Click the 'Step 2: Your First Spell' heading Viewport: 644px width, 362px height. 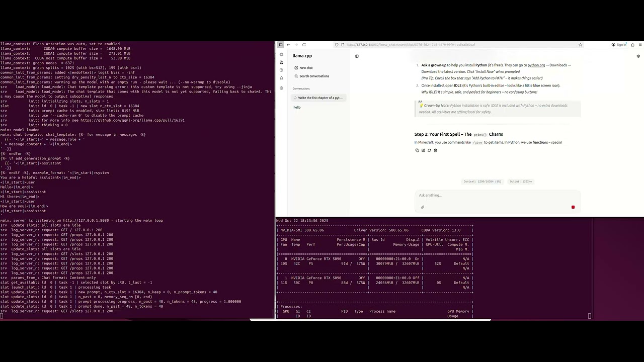click(x=459, y=134)
